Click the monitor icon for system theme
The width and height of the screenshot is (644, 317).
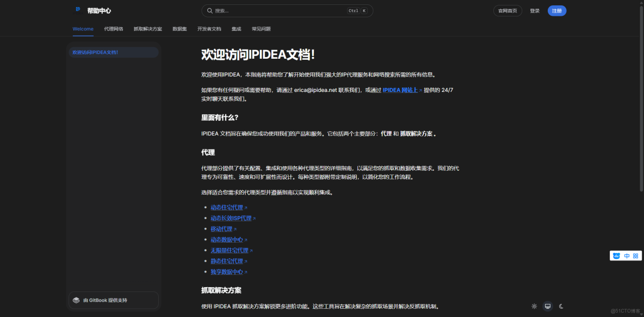pos(548,306)
